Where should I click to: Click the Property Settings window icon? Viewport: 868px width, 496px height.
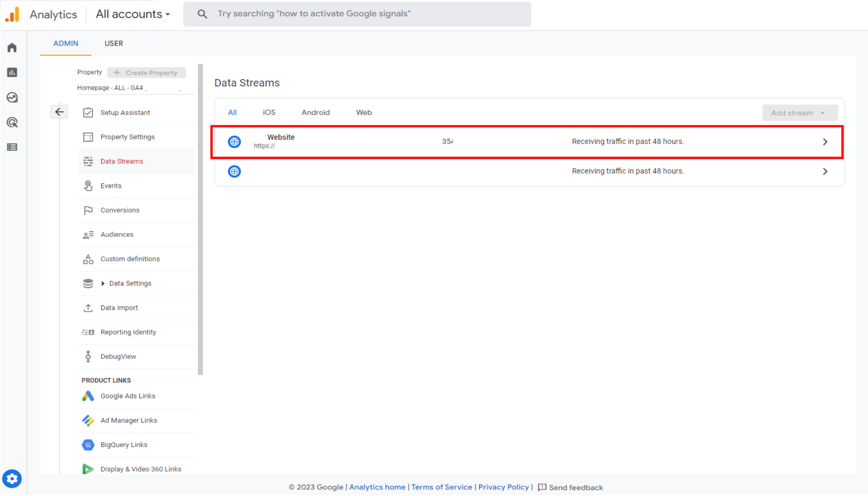point(88,137)
